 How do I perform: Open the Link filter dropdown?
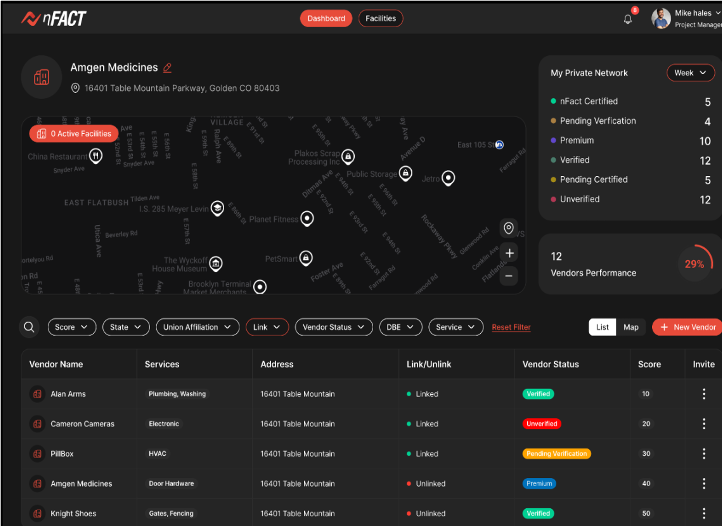[x=267, y=327]
